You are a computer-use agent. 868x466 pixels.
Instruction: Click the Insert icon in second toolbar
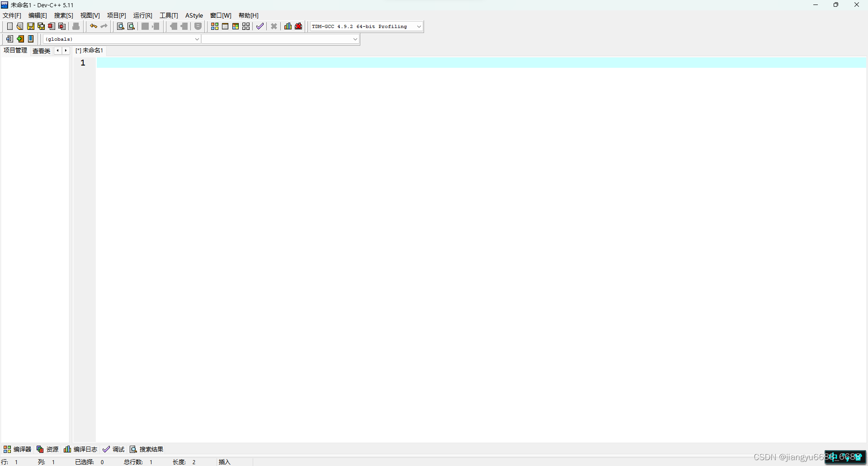click(9, 39)
